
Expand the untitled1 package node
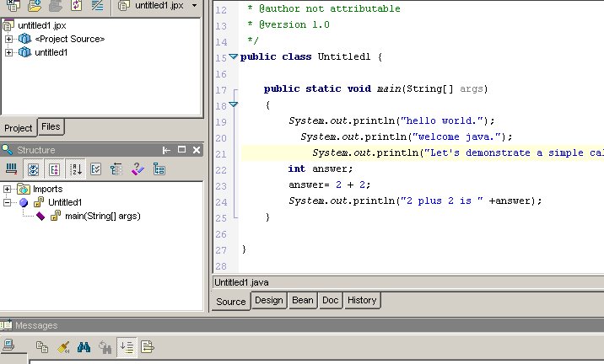(x=8, y=52)
